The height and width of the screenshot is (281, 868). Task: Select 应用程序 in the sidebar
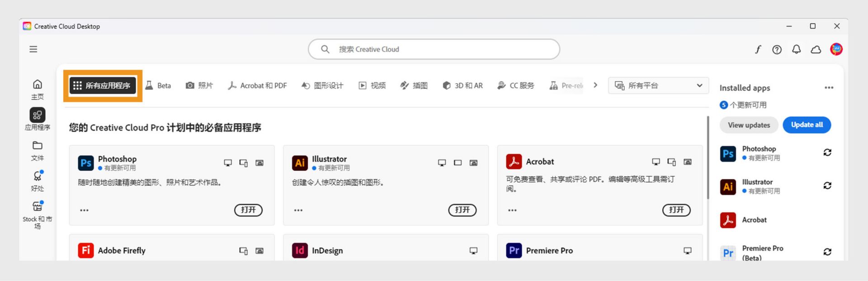(x=38, y=119)
